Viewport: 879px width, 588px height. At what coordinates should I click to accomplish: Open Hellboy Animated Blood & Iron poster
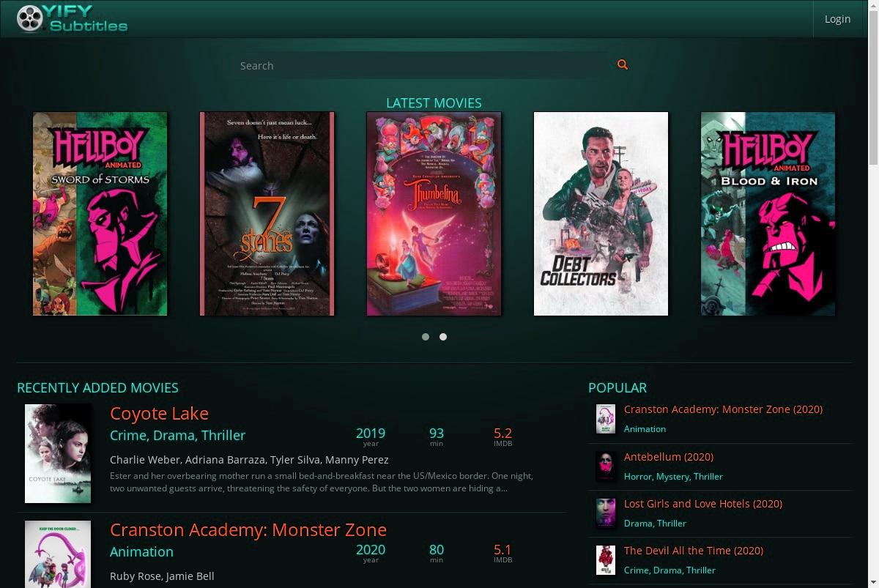[x=768, y=214]
